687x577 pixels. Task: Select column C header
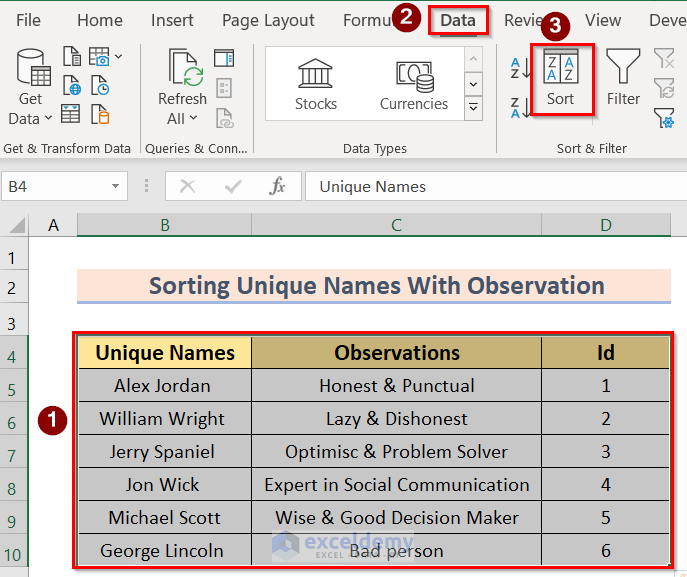(396, 226)
